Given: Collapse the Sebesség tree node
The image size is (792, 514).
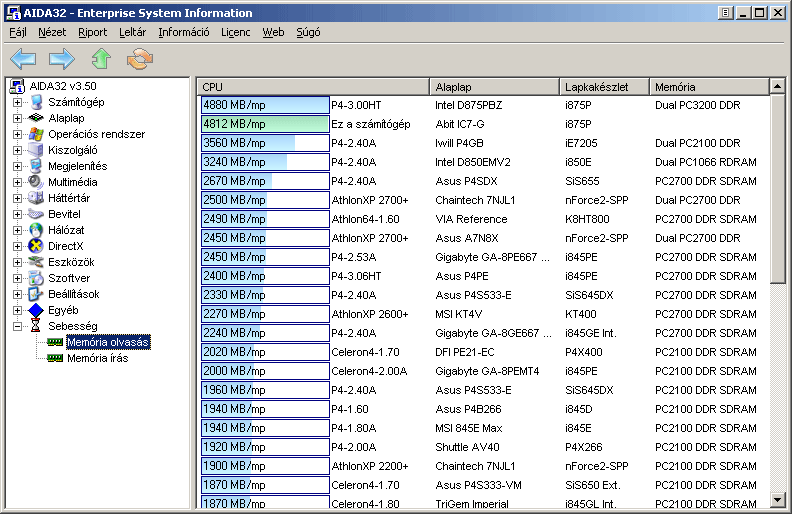Looking at the screenshot, I should click(x=17, y=326).
